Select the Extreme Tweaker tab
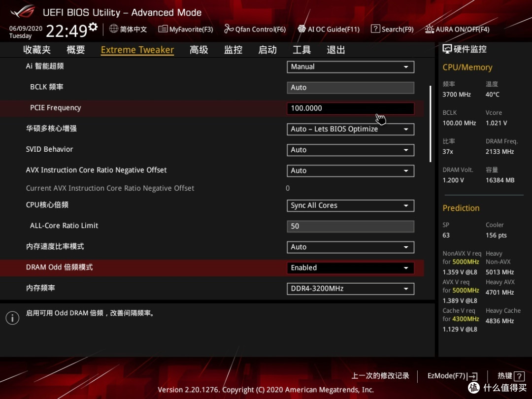Viewport: 532px width, 399px height. 137,50
